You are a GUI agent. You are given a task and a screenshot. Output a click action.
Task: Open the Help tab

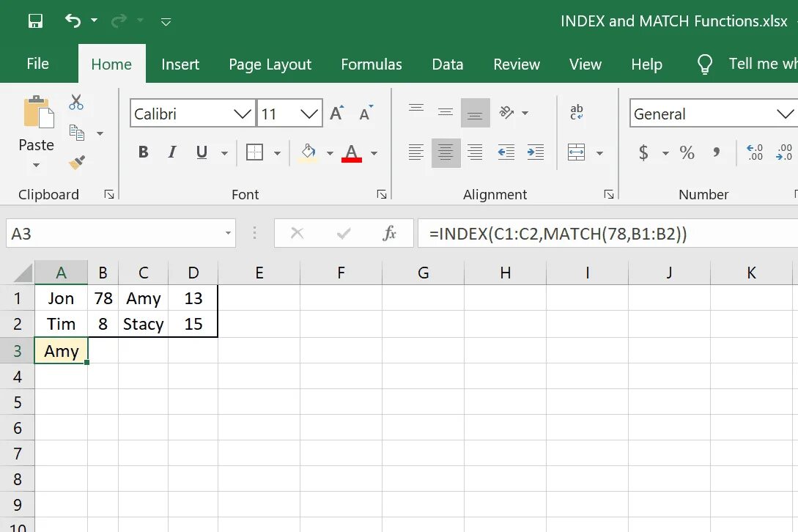point(646,64)
